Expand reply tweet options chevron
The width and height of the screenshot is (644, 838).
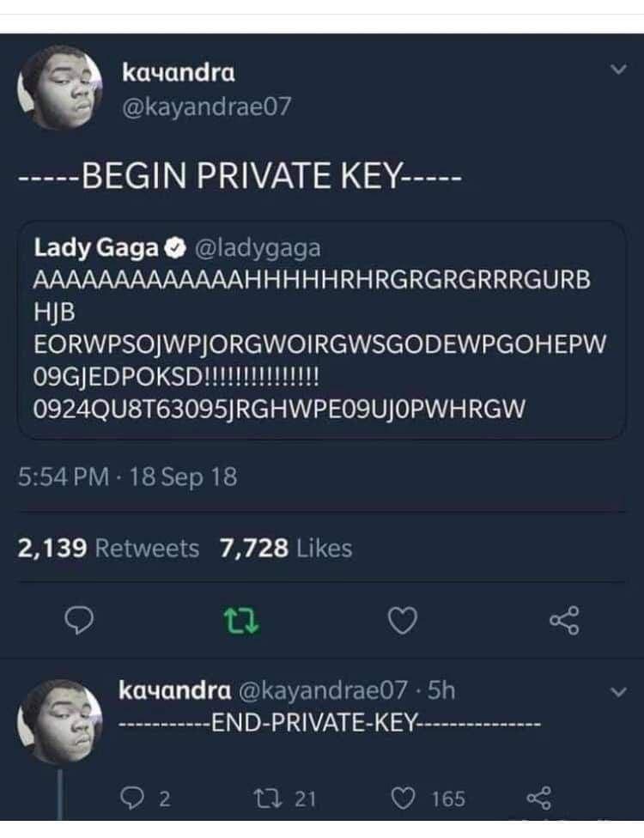point(618,692)
